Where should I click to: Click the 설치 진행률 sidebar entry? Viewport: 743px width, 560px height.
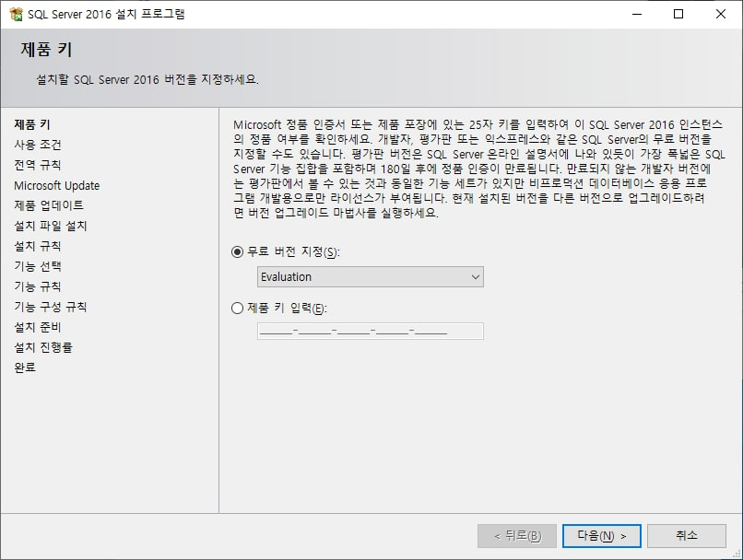tap(43, 347)
